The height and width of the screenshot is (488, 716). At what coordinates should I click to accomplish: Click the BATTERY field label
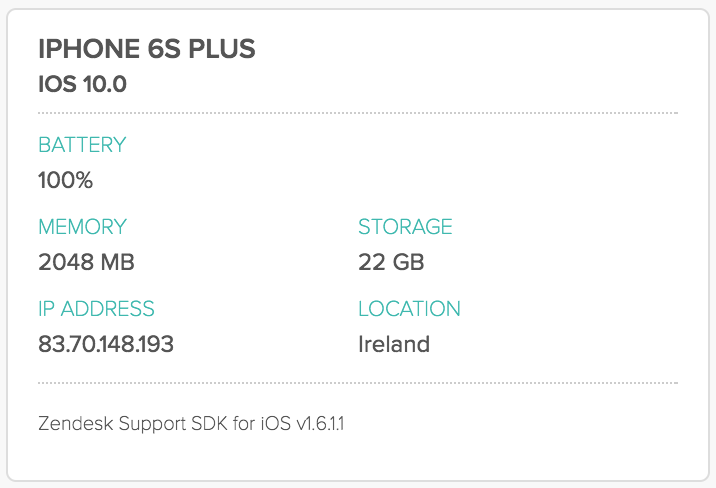(x=82, y=145)
